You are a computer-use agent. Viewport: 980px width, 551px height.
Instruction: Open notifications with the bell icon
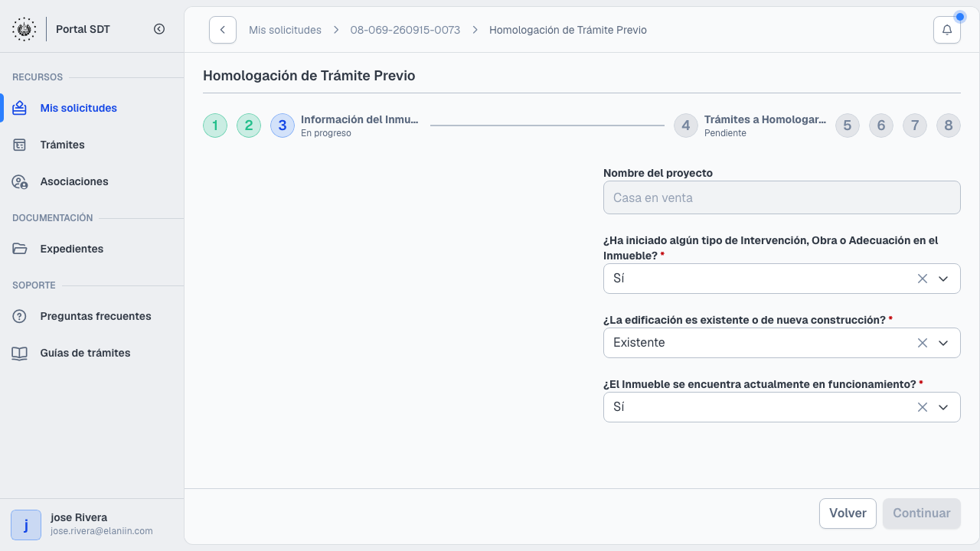pyautogui.click(x=947, y=30)
